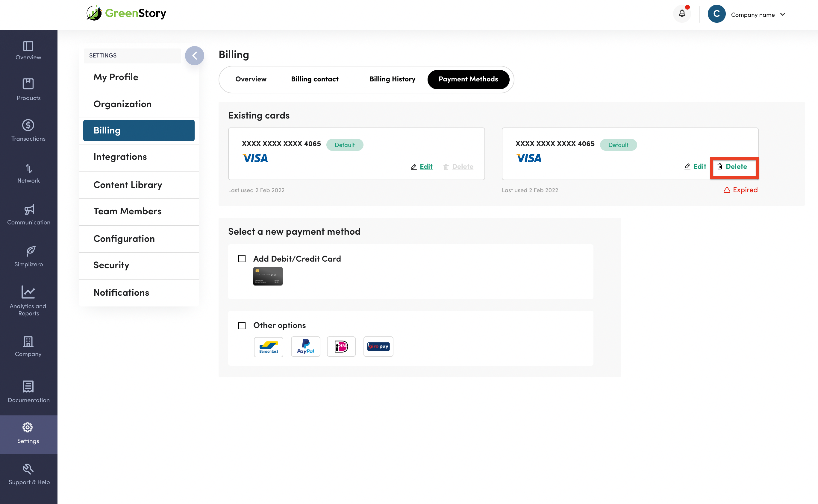Click the credit card thumbnail image
The height and width of the screenshot is (504, 818).
point(268,276)
